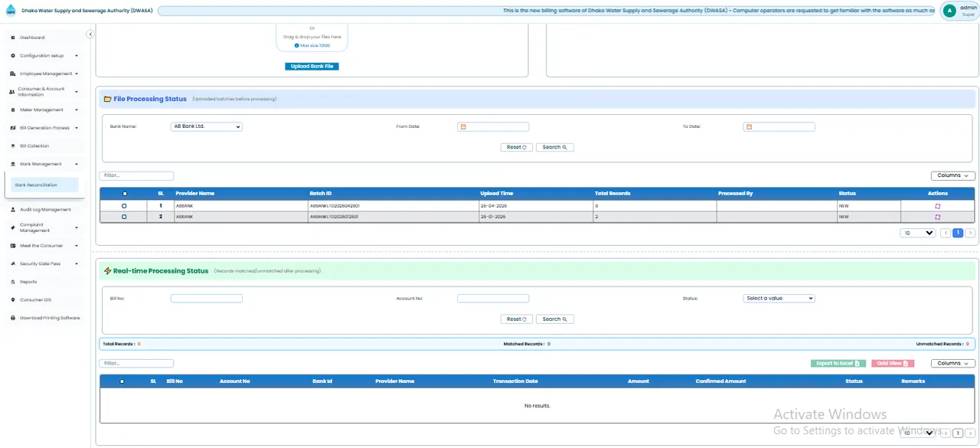This screenshot has width=980, height=448.
Task: Open the Bank Name dropdown showing AB Bank Ltd.
Action: click(x=206, y=127)
